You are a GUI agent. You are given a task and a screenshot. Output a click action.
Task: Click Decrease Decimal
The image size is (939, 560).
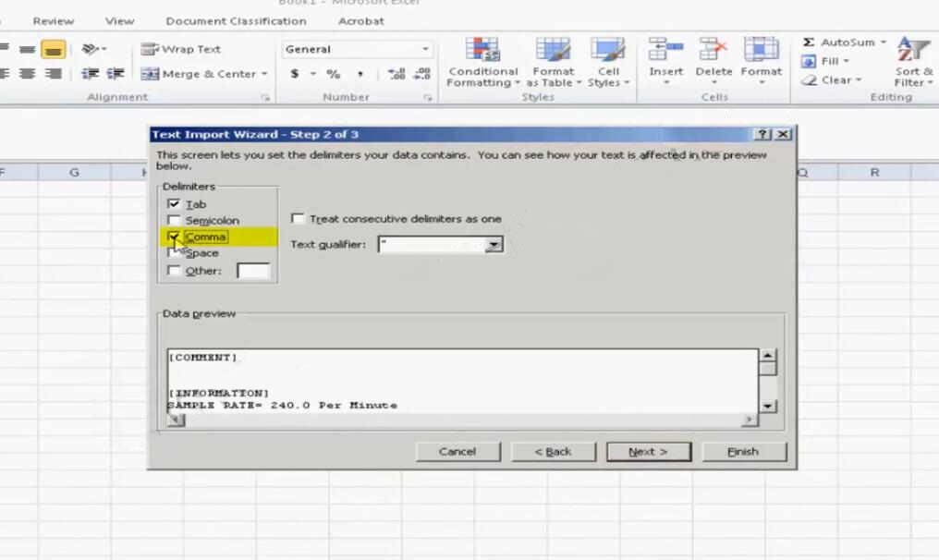tap(421, 74)
